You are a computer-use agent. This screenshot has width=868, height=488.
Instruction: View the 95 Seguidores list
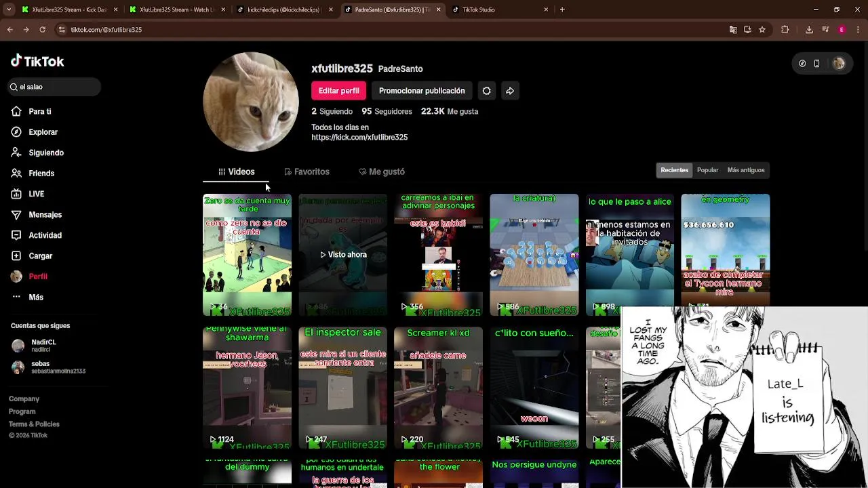[387, 111]
